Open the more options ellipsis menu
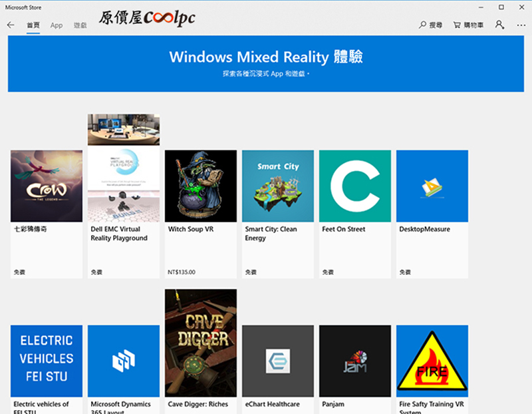Viewport: 532px width, 414px height. point(521,25)
